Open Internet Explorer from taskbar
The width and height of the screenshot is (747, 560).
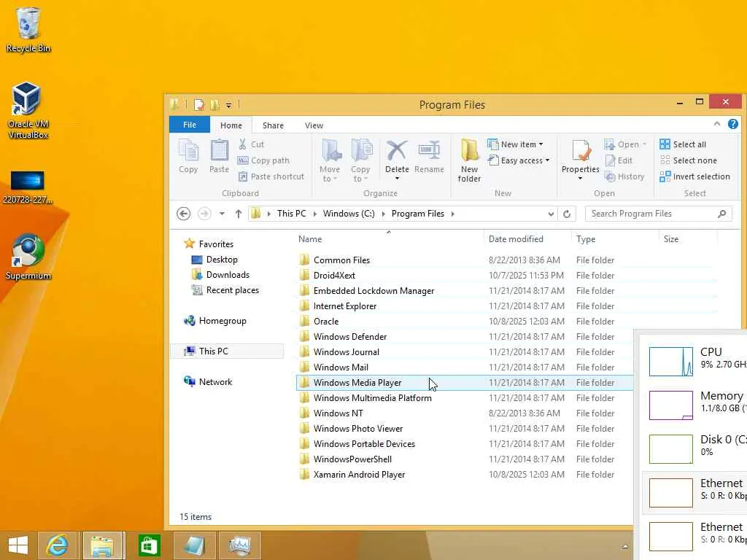57,545
